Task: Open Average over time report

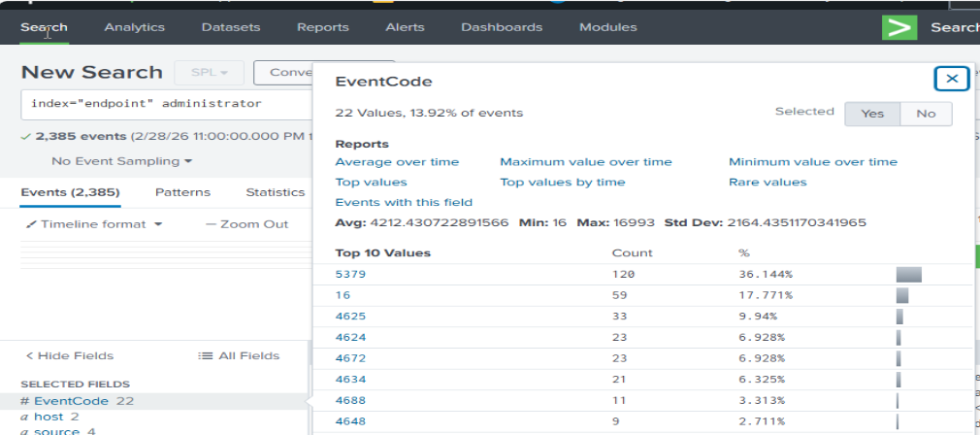Action: (397, 162)
